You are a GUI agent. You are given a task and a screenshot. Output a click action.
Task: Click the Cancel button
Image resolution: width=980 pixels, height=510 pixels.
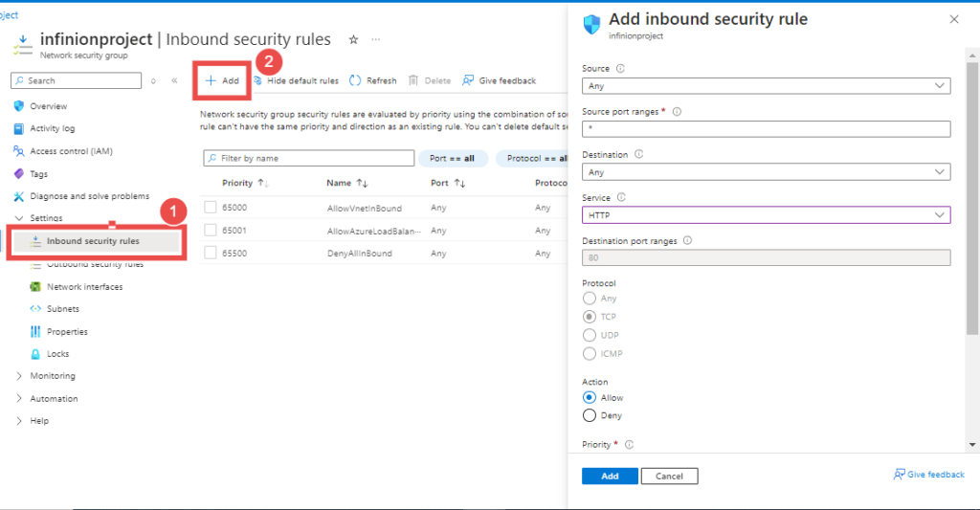point(669,477)
